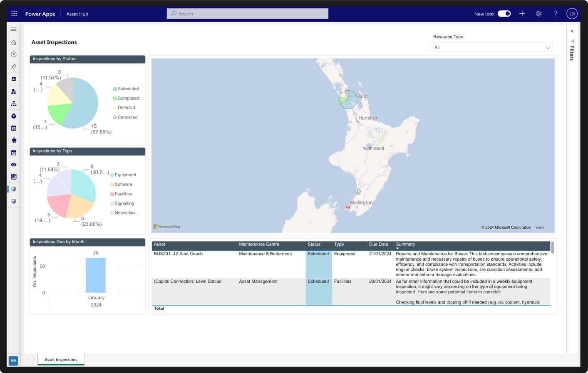Select the January 2024 bar
The width and height of the screenshot is (588, 373).
[x=96, y=275]
